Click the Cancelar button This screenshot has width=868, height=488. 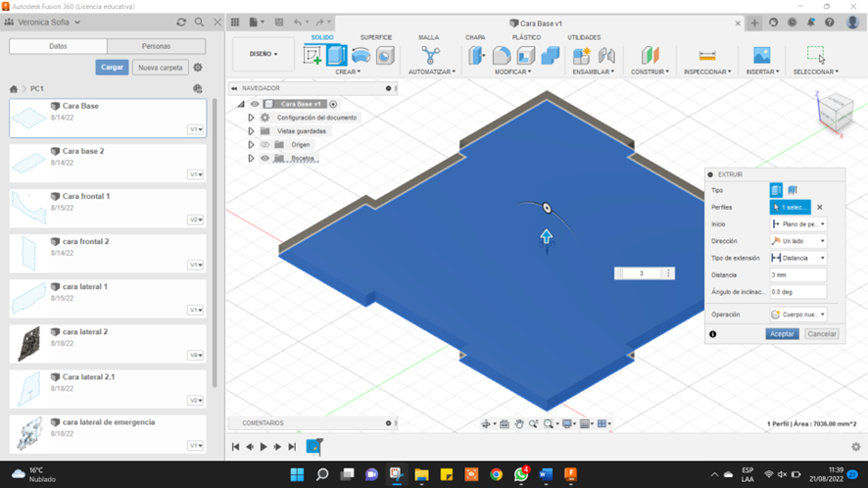(822, 334)
